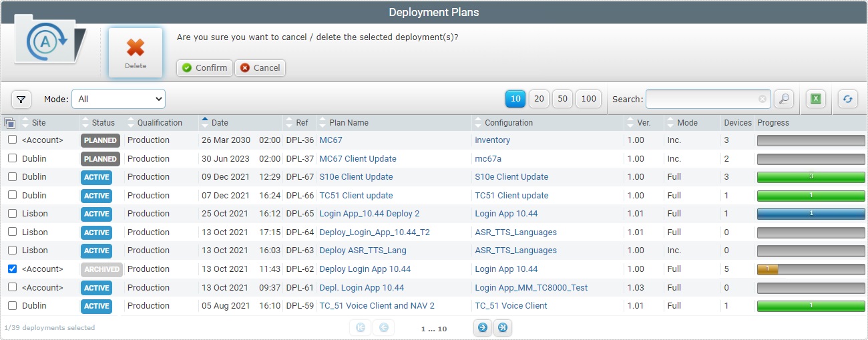Open Depl. Login App 10.44 plan
868x340 pixels.
click(362, 288)
